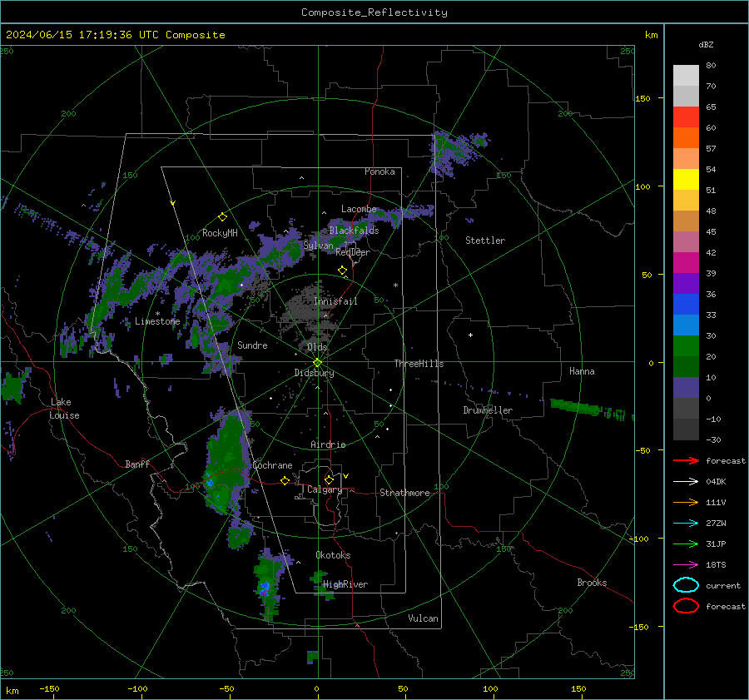Click the Calgary city label
The height and width of the screenshot is (700, 749).
(325, 489)
